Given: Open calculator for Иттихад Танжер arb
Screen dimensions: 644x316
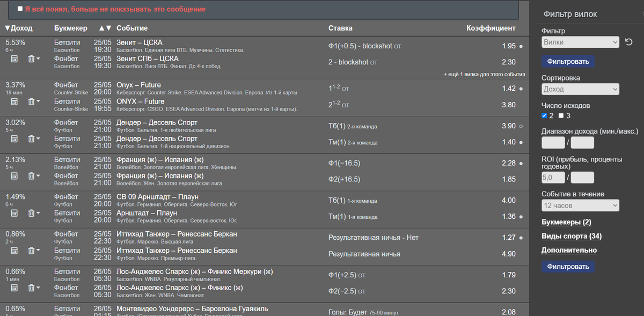Looking at the screenshot, I should (14, 251).
